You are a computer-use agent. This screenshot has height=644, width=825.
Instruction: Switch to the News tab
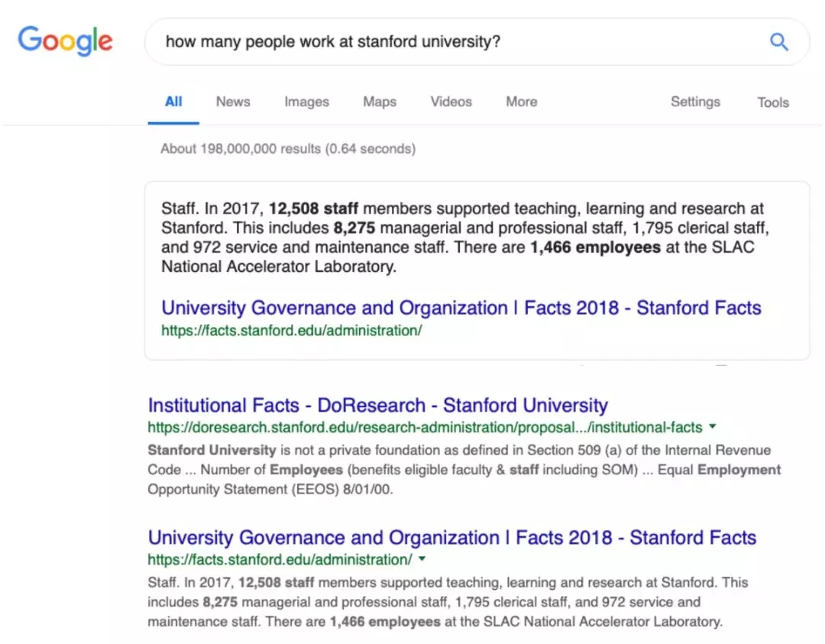click(x=233, y=102)
